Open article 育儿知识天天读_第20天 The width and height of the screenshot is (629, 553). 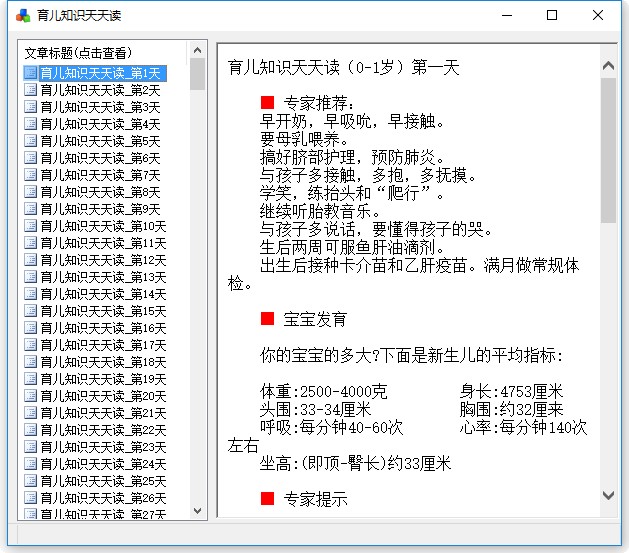[x=103, y=396]
